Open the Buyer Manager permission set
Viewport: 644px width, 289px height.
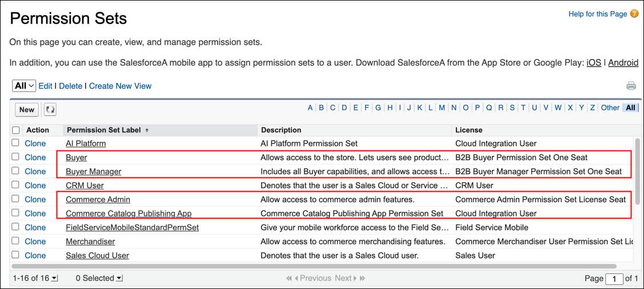(x=94, y=171)
